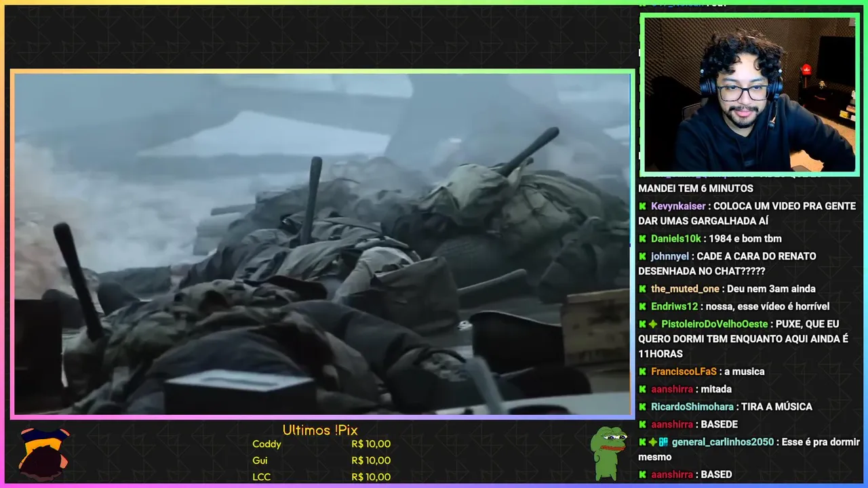Click the green diamond badge beside general_carlinhos2050
The image size is (868, 488).
[x=653, y=442]
